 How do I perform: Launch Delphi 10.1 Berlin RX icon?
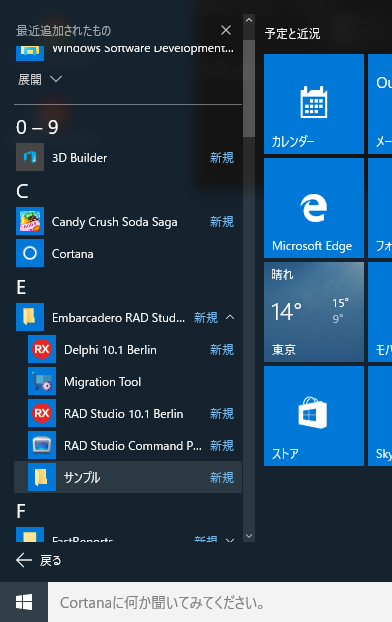[42, 349]
